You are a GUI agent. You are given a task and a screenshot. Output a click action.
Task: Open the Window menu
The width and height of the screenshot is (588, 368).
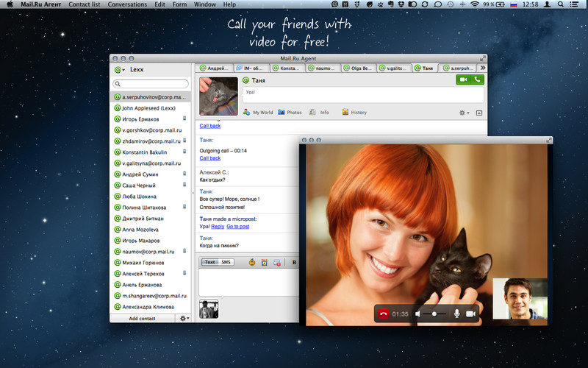(x=205, y=4)
